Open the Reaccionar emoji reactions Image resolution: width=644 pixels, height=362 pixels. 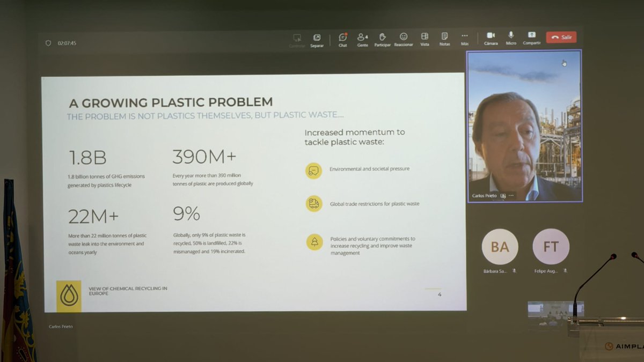coord(404,40)
